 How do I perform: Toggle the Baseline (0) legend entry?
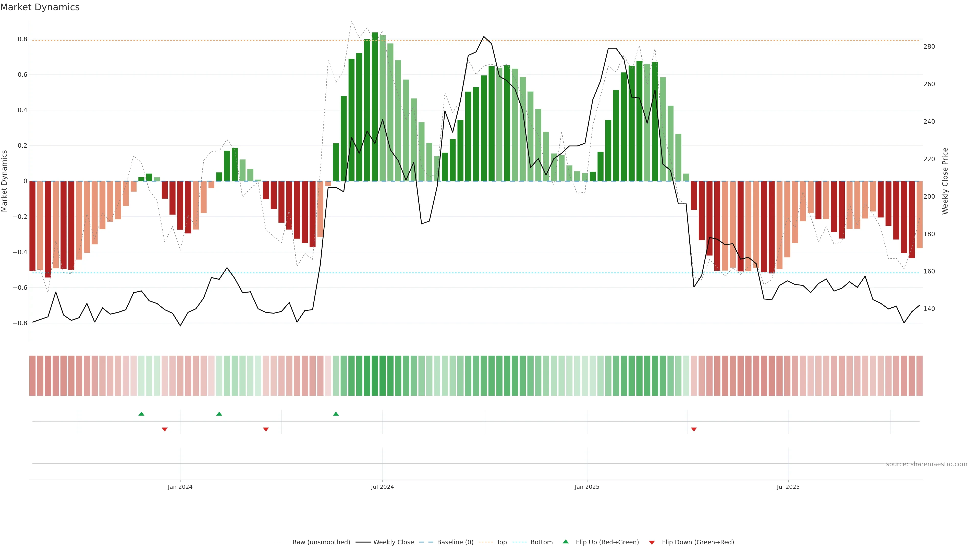tap(455, 542)
